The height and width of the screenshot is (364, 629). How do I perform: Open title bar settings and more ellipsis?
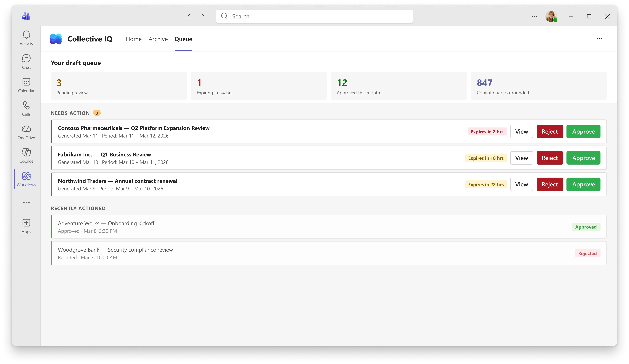click(x=534, y=16)
